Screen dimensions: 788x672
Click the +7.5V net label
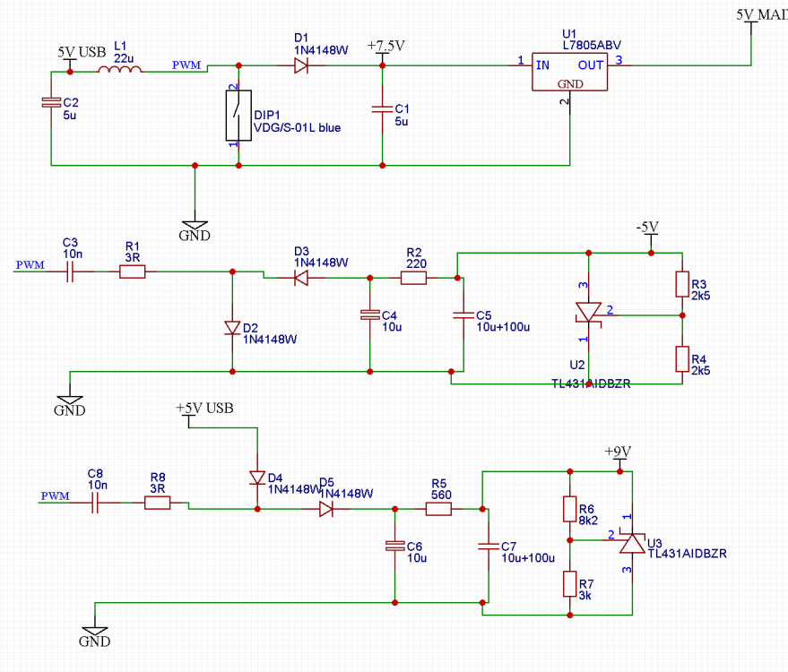coord(386,46)
